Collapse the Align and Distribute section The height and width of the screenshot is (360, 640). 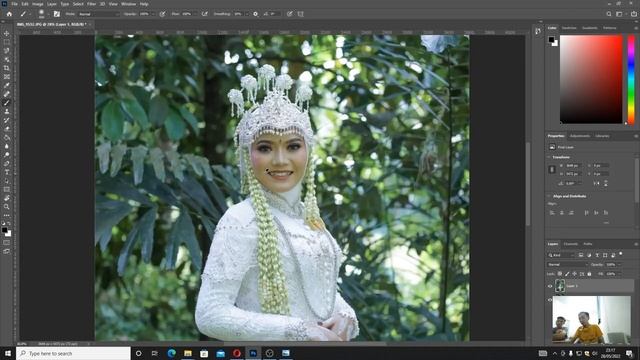[x=549, y=196]
